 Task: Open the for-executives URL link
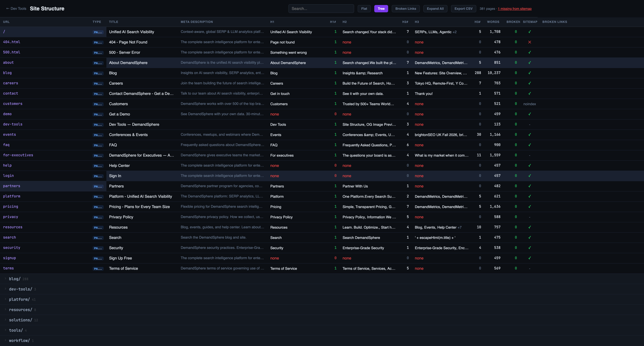pos(18,155)
